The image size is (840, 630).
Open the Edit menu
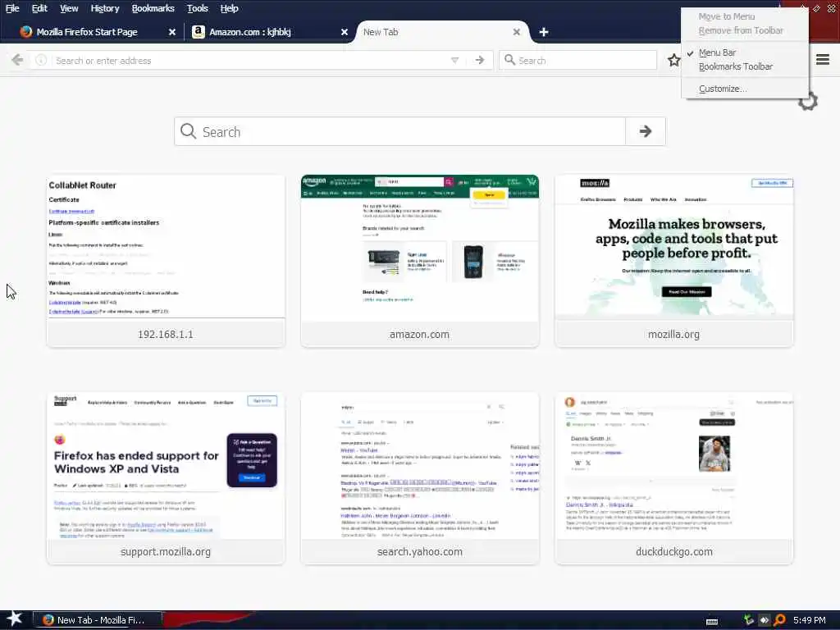coord(39,8)
